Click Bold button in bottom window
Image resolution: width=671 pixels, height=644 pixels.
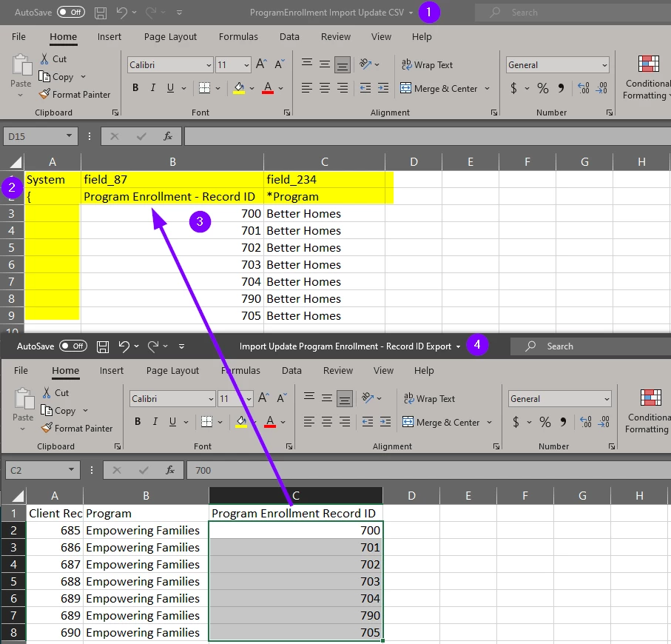(x=138, y=422)
